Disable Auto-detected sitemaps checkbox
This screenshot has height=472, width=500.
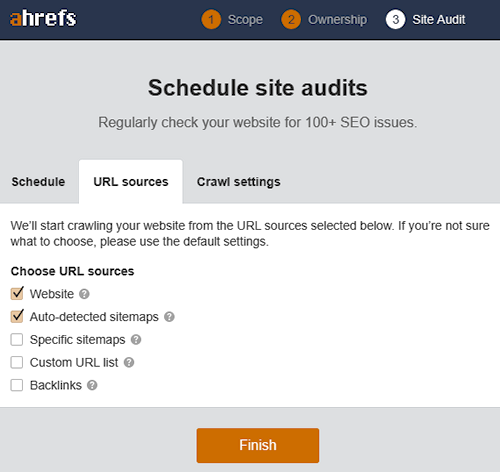17,317
